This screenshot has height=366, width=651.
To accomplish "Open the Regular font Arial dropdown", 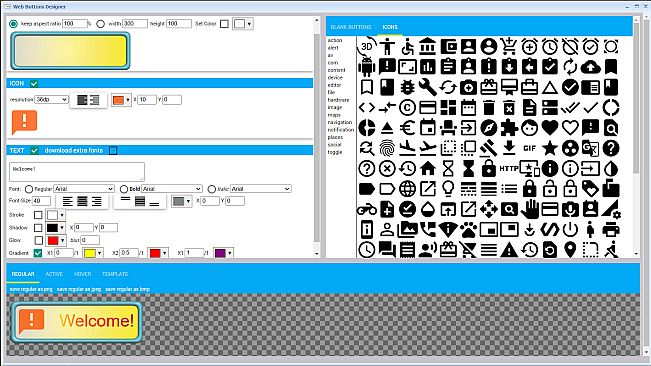I will (x=84, y=189).
